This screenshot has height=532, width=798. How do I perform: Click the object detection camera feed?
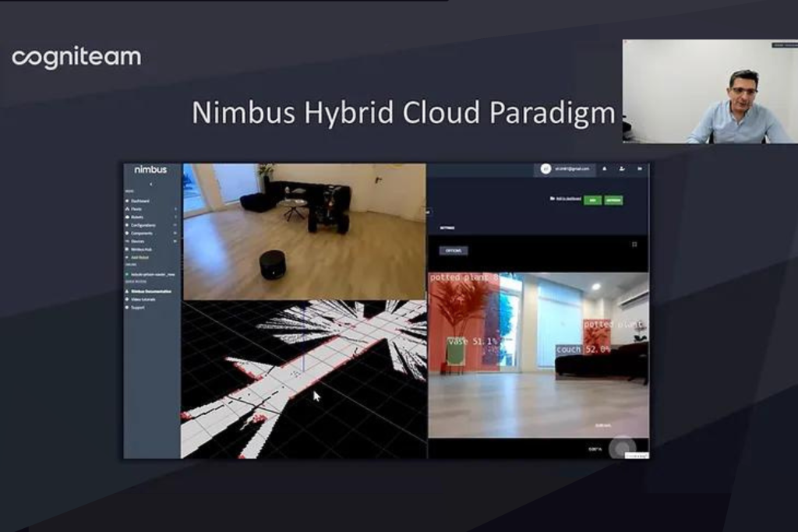pos(538,355)
